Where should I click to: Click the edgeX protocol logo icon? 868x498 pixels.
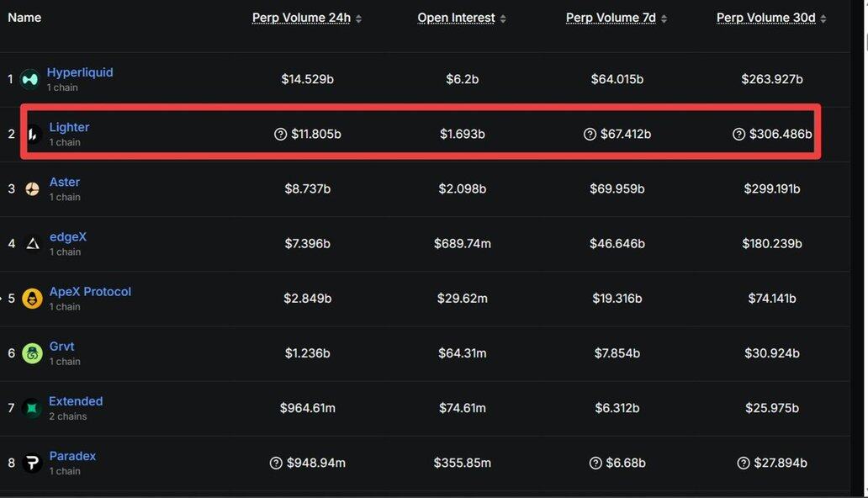point(33,244)
